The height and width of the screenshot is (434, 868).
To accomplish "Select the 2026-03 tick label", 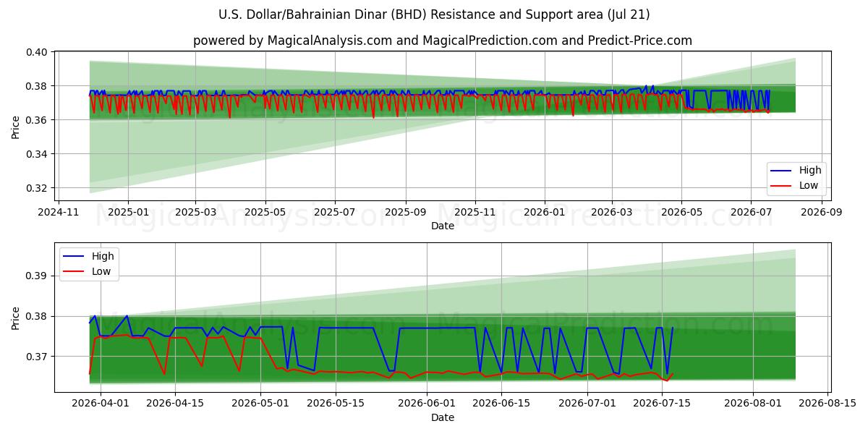I will pos(611,213).
